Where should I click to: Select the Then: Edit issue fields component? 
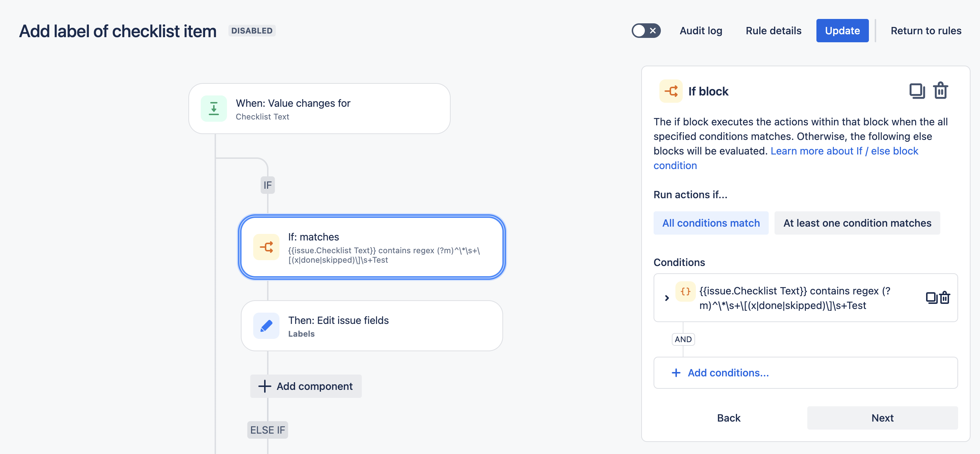pos(372,326)
